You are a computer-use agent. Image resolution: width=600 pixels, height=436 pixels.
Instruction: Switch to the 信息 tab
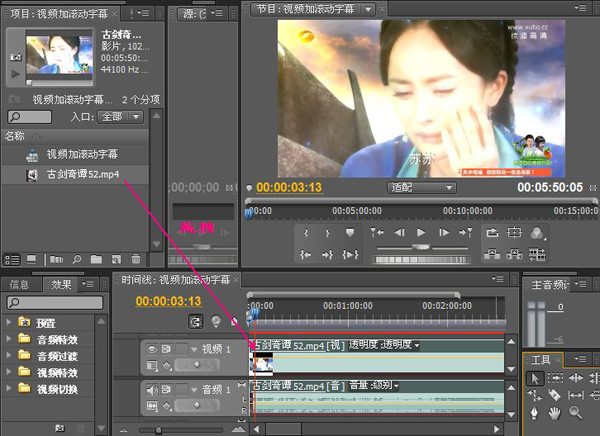19,284
